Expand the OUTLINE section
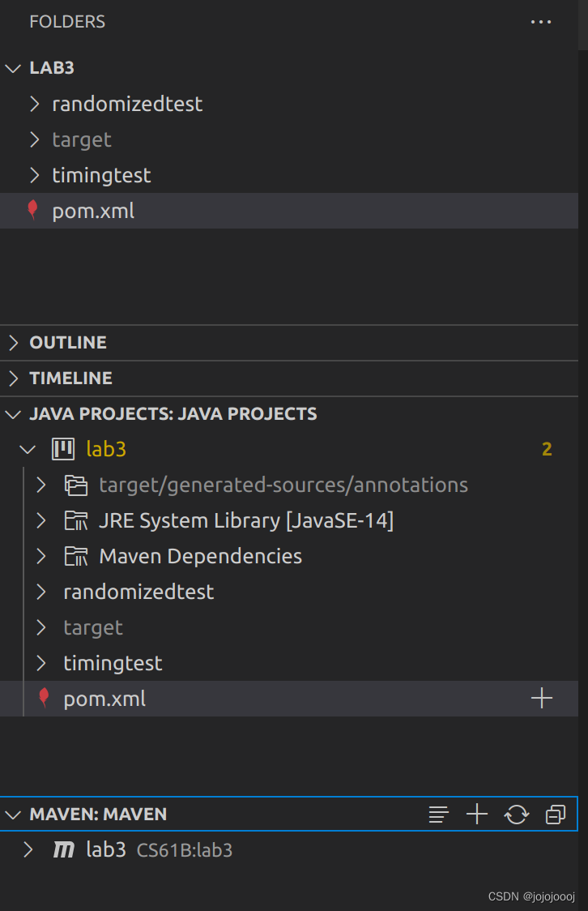Screen dimensions: 588x911 12,342
